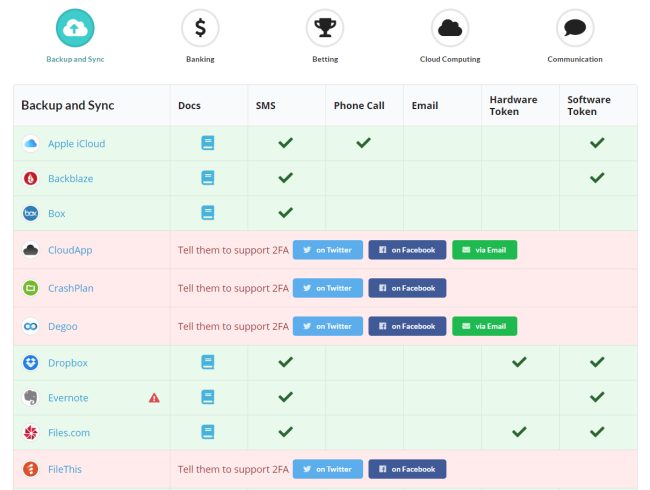This screenshot has height=490, width=650.
Task: Open Files.com docs book icon
Action: [208, 432]
